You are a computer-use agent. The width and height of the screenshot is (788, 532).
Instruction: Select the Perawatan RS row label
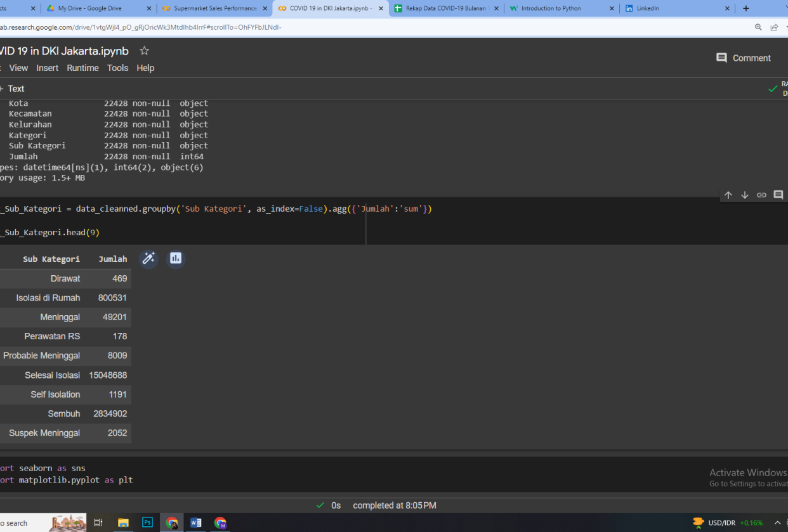tap(52, 336)
